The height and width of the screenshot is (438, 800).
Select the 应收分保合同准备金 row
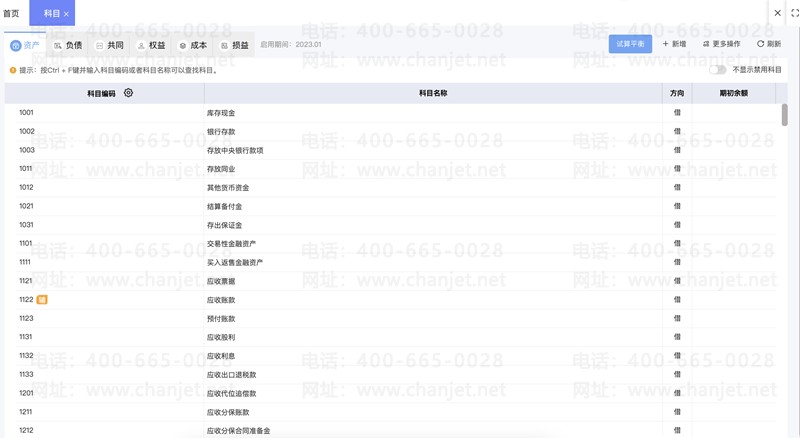pos(239,431)
